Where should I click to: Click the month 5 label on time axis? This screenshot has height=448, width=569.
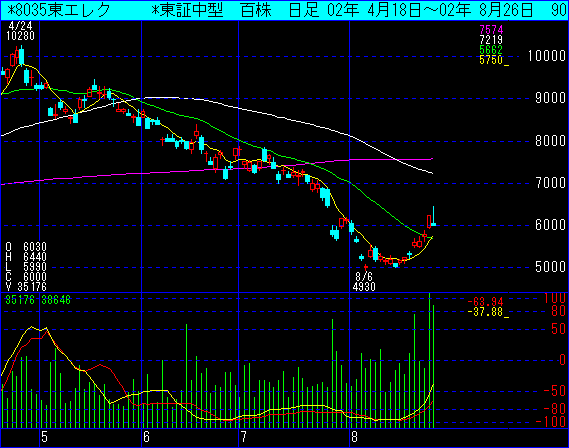[x=44, y=437]
